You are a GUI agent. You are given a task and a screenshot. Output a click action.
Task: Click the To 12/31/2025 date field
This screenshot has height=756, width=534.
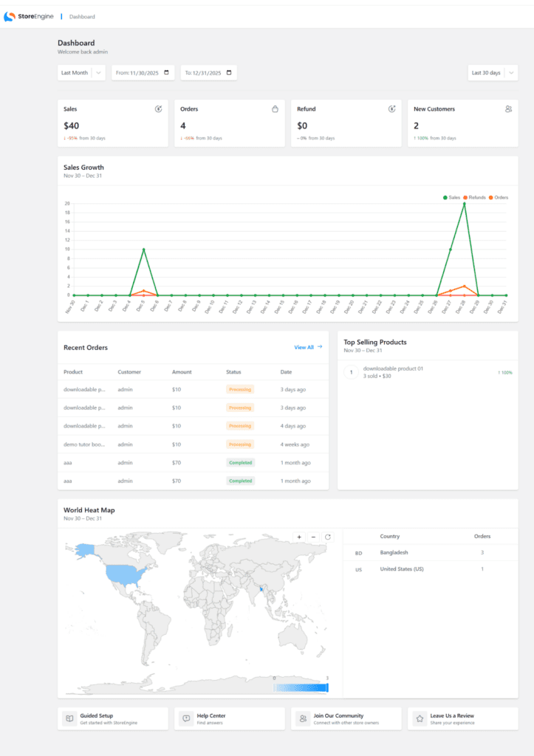pyautogui.click(x=209, y=73)
